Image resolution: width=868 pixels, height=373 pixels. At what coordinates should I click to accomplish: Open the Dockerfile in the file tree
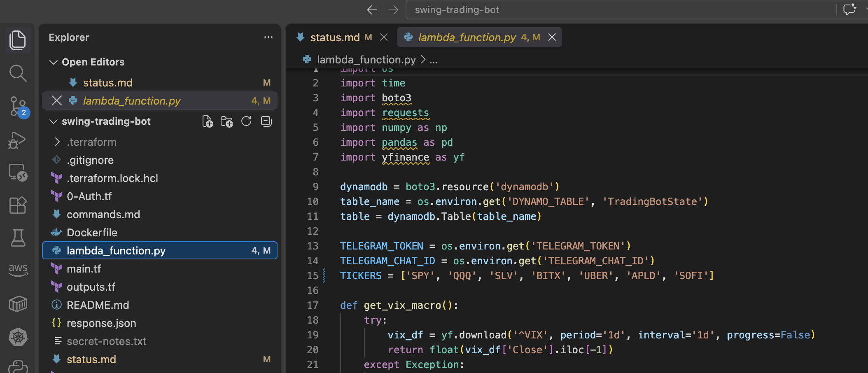point(160,233)
